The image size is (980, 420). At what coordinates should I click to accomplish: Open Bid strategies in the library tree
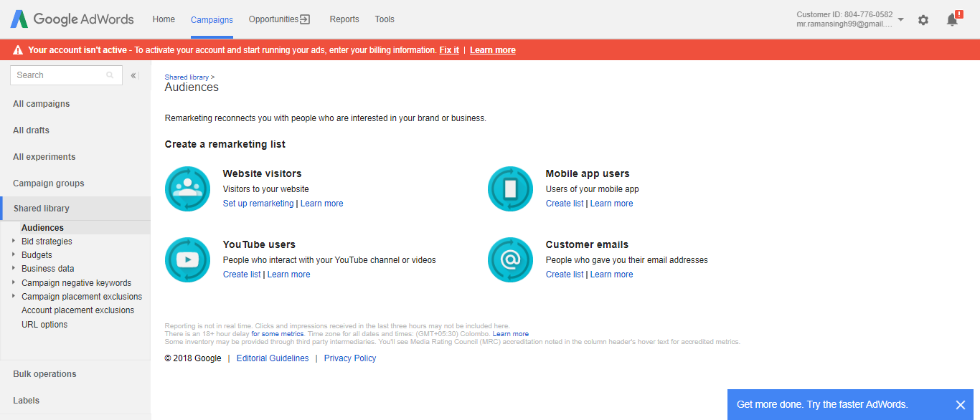coord(47,242)
